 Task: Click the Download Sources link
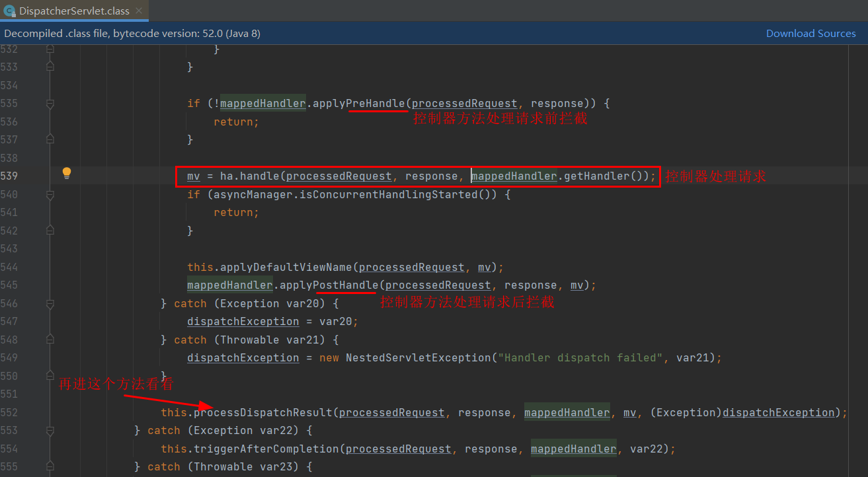(x=810, y=33)
